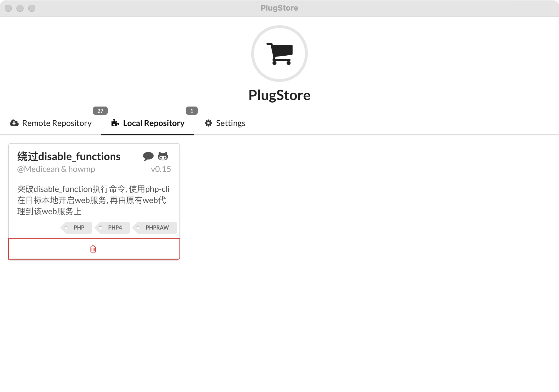The width and height of the screenshot is (559, 392).
Task: Open the Settings tab label
Action: pyautogui.click(x=230, y=123)
